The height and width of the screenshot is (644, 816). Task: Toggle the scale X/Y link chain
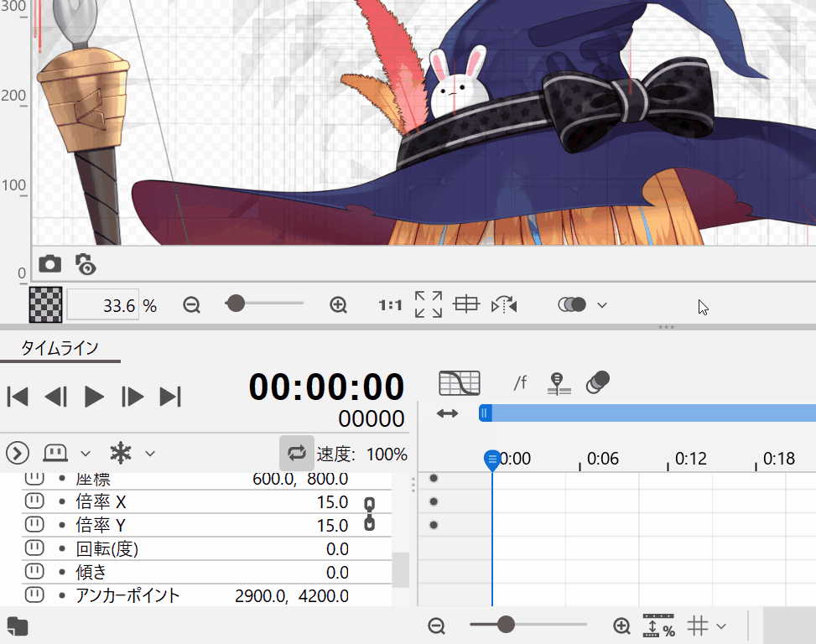pos(369,513)
